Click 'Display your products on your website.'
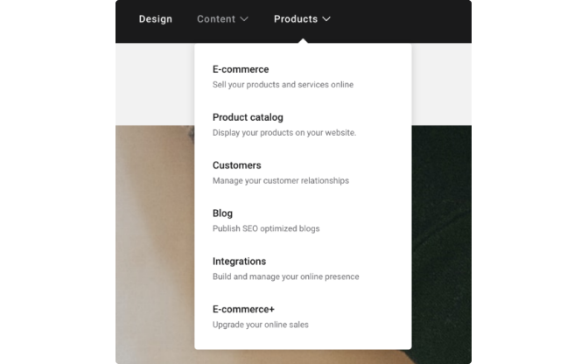The image size is (588, 364). point(284,133)
